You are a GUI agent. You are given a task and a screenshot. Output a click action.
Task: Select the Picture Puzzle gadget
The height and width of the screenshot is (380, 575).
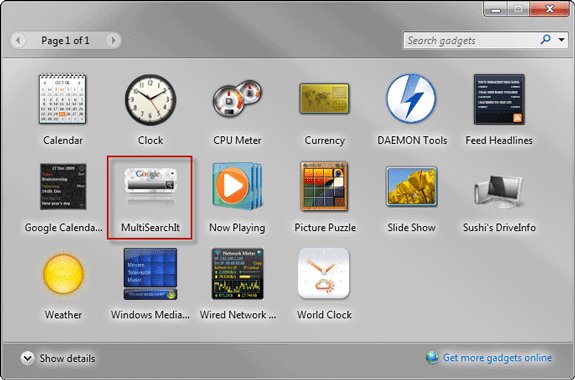[x=324, y=186]
